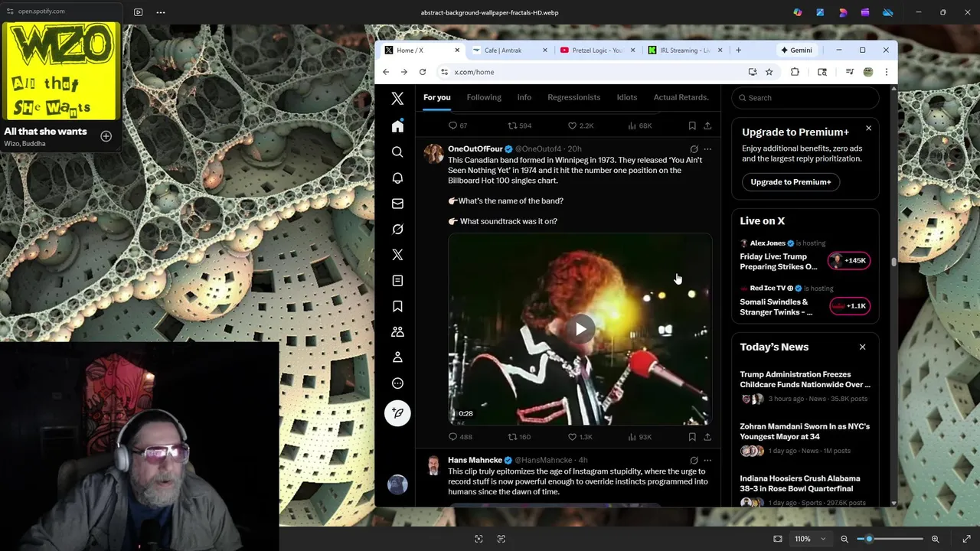Open site information icon in address bar

coord(444,72)
